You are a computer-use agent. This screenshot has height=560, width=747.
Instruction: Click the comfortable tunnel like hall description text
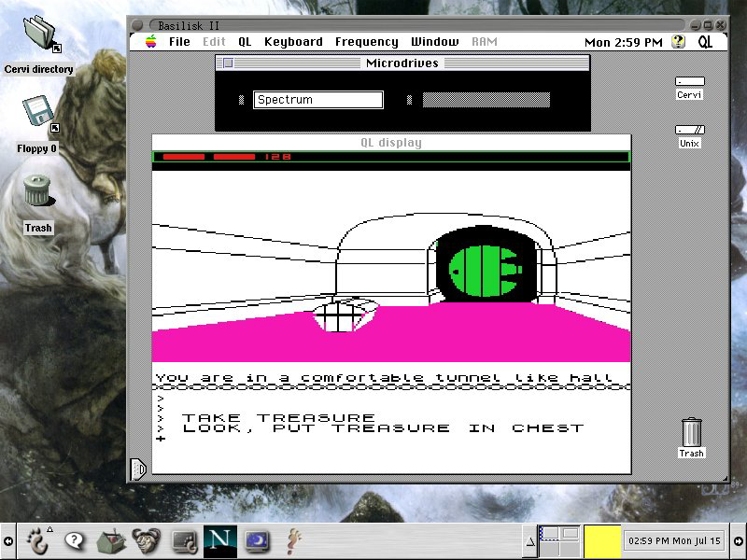[x=384, y=378]
